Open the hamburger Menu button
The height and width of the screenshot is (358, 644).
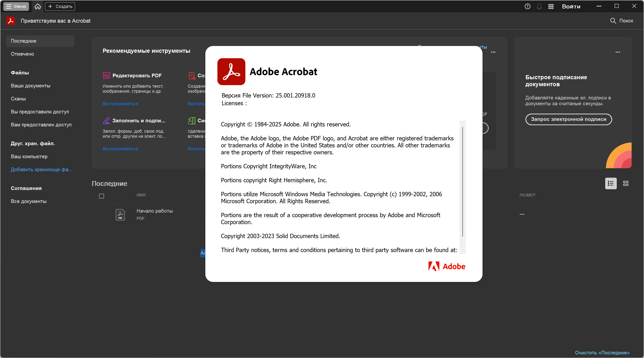coord(16,6)
